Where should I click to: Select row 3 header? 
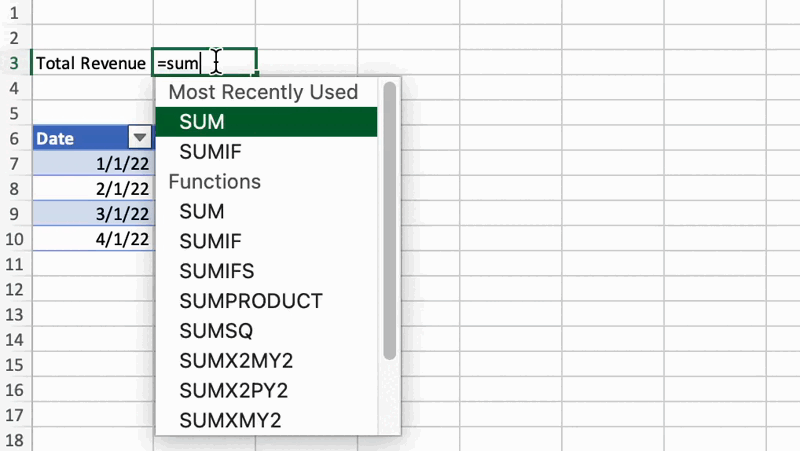[x=14, y=63]
